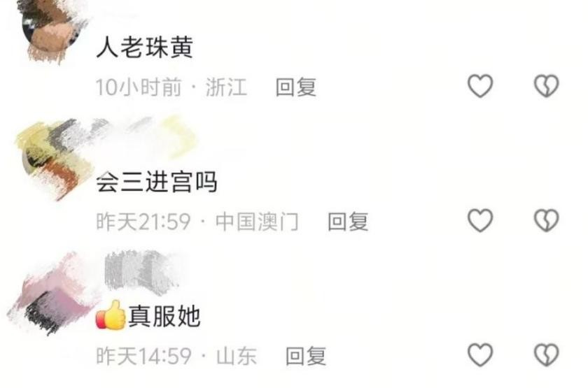Reply (回复) to the 中国澳门 comment

point(348,222)
